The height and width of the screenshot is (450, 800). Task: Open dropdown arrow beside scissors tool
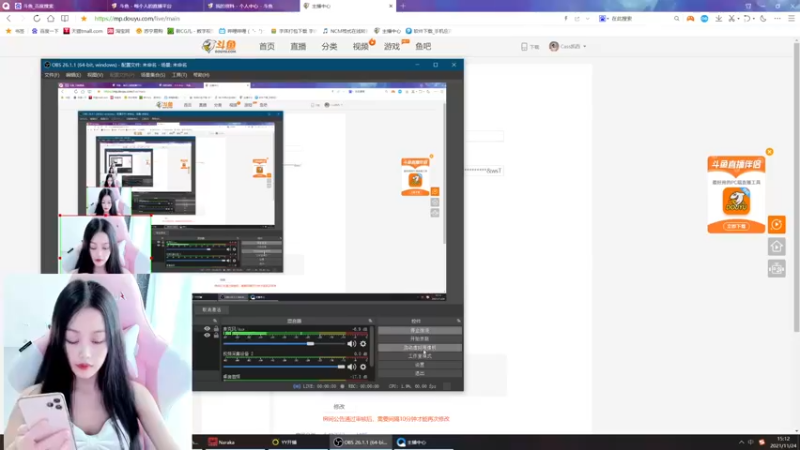[738, 19]
